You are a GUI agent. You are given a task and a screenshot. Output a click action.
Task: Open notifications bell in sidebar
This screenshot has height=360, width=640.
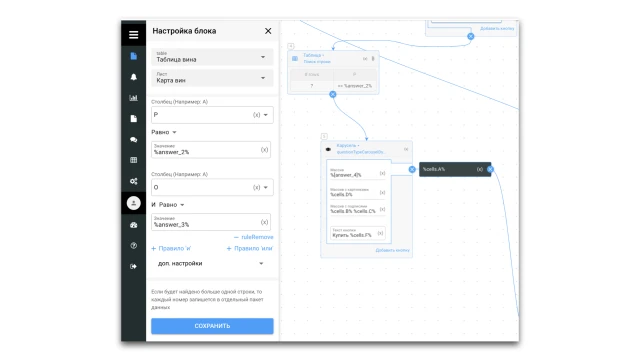pyautogui.click(x=133, y=77)
